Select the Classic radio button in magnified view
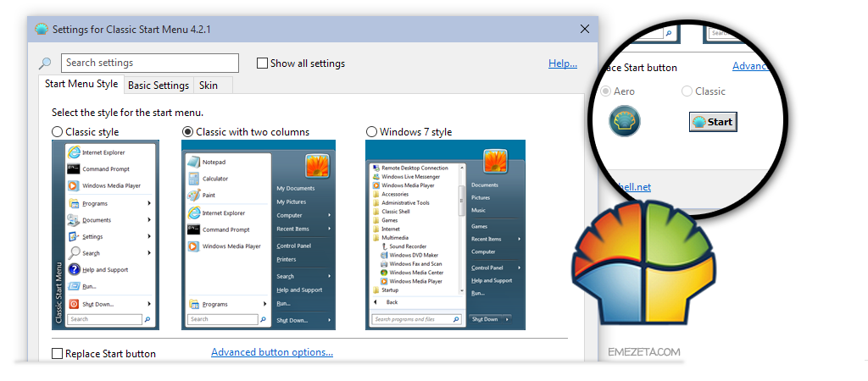868x381 pixels. [x=687, y=91]
